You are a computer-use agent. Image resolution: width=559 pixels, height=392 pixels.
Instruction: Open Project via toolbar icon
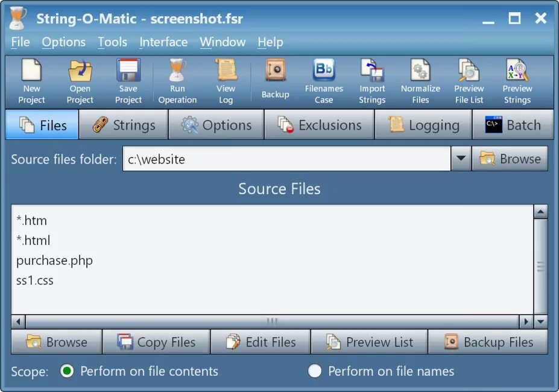coord(80,81)
